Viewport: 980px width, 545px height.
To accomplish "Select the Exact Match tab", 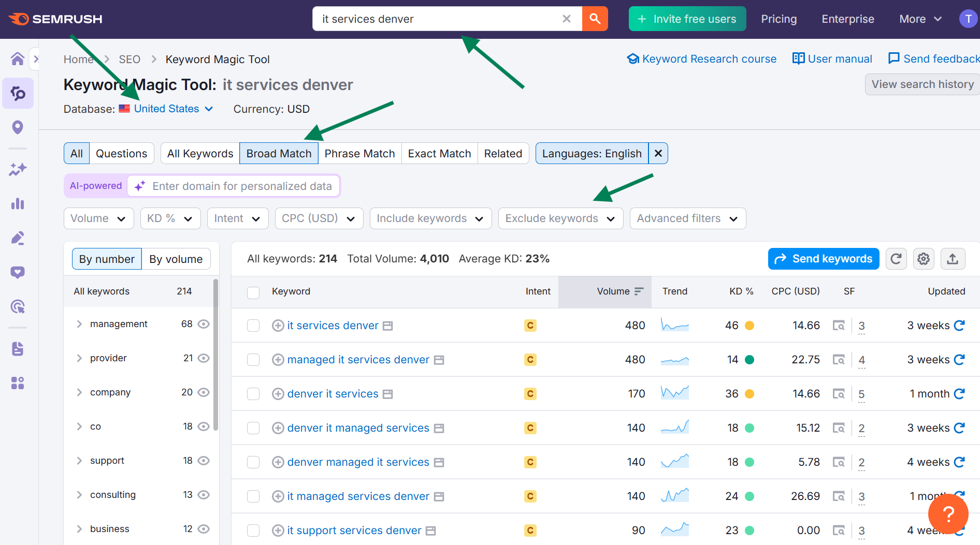I will 439,153.
